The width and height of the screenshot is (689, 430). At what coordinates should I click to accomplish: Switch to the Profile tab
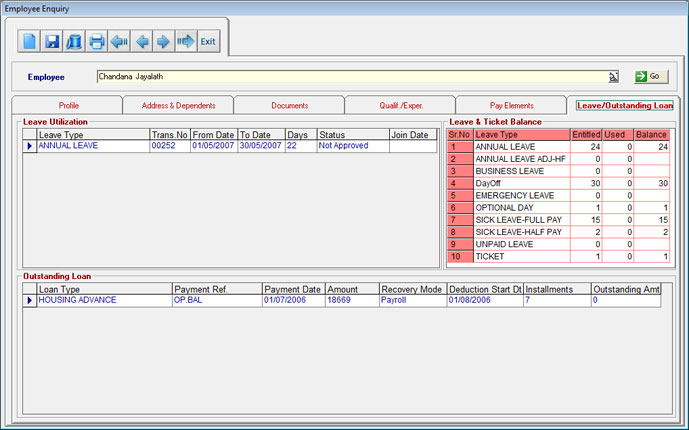pos(68,105)
